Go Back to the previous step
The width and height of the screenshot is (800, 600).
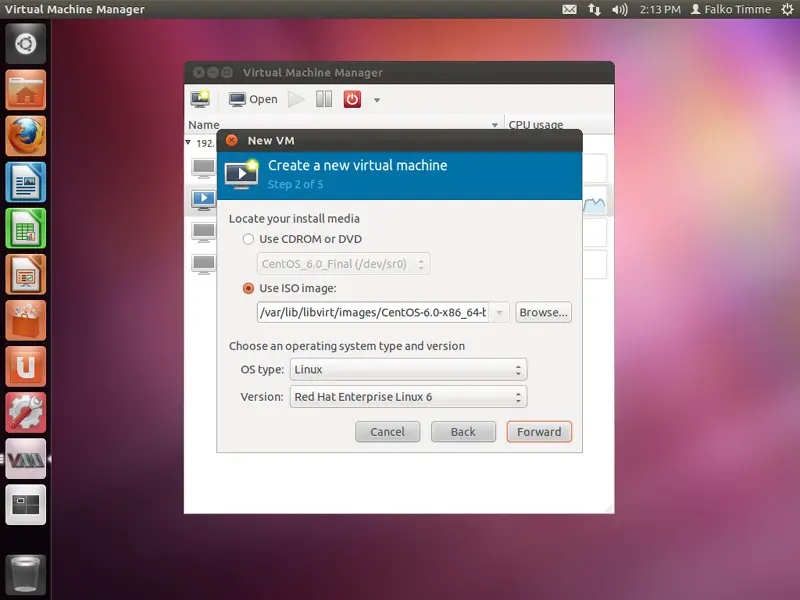point(463,432)
